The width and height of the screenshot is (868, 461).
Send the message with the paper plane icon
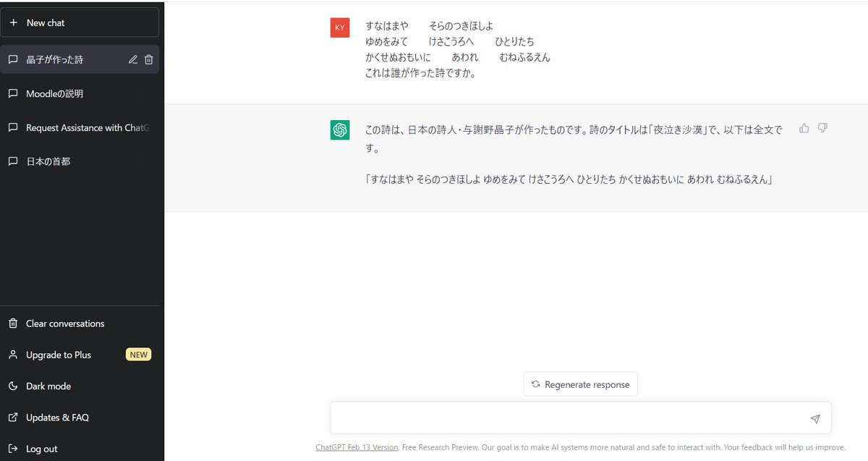pyautogui.click(x=815, y=418)
